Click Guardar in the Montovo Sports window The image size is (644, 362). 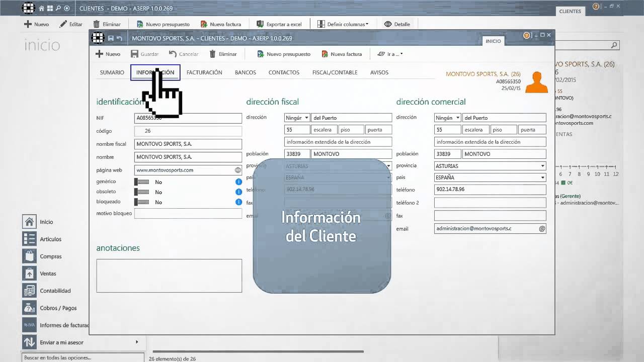[x=145, y=54]
